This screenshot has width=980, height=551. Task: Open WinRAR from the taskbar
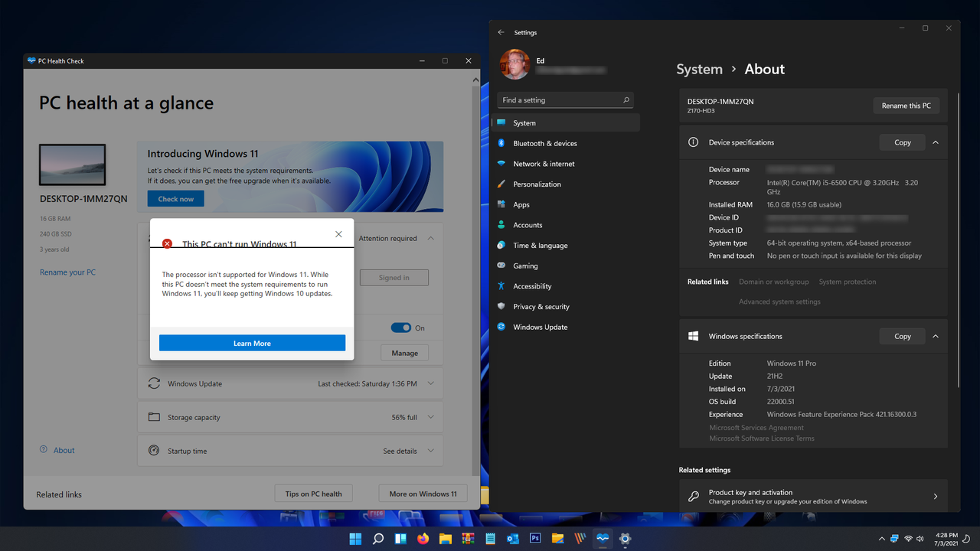(x=468, y=539)
